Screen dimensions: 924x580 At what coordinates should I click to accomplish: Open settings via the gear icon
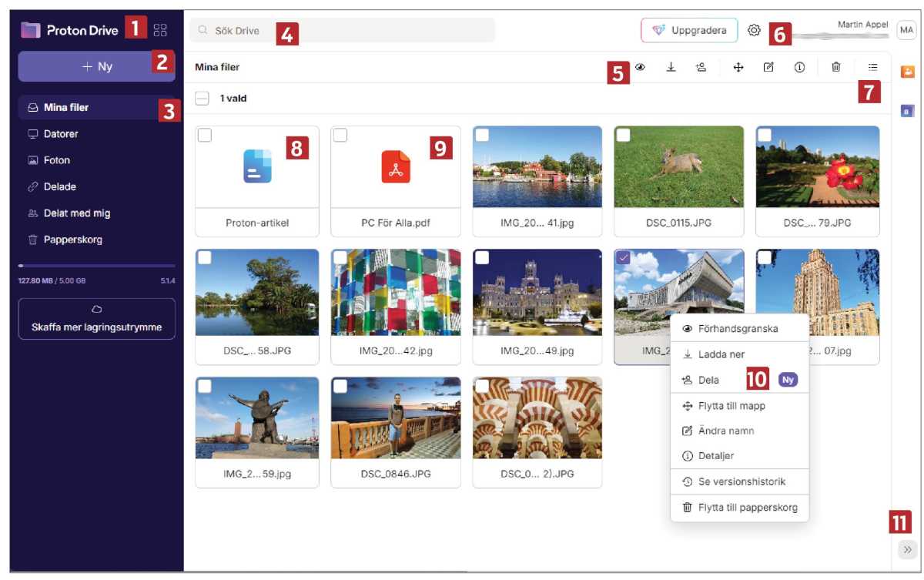[x=754, y=31]
